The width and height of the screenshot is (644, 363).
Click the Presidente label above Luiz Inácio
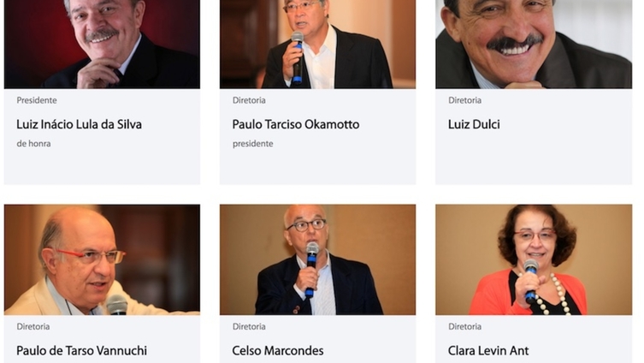37,100
